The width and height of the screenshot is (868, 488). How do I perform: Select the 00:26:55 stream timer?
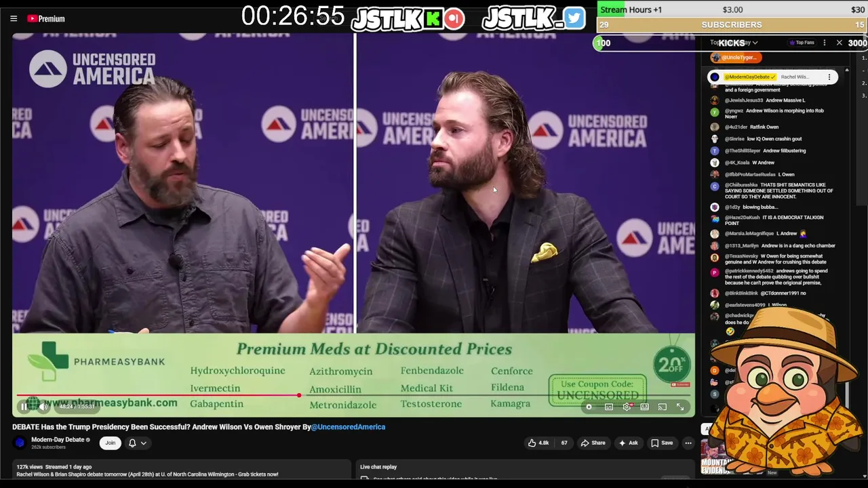pos(293,16)
